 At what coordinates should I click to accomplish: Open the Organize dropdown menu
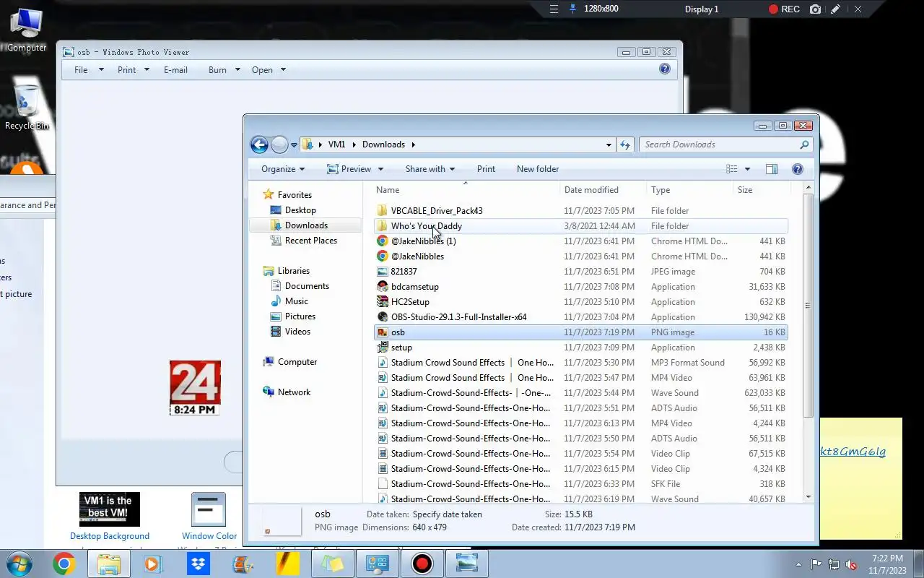283,169
